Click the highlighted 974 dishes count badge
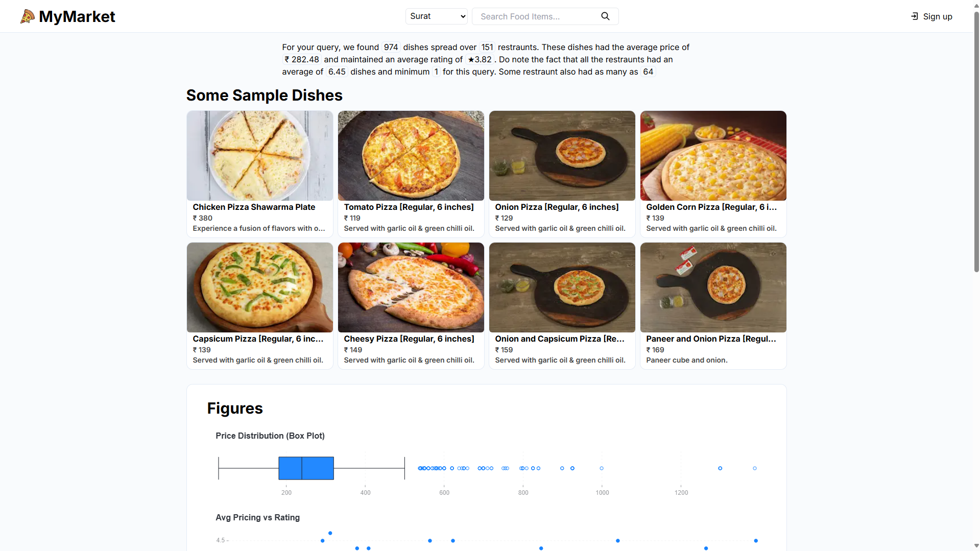980x551 pixels. (x=391, y=47)
